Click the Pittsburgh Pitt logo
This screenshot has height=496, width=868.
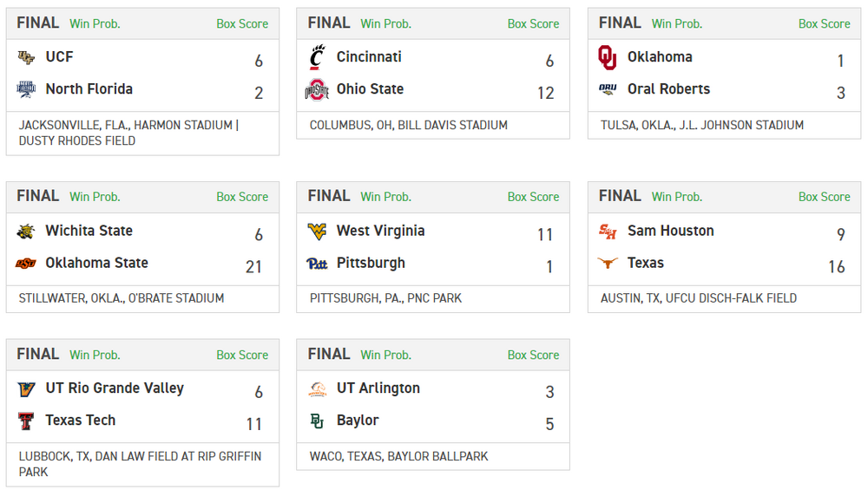point(317,264)
